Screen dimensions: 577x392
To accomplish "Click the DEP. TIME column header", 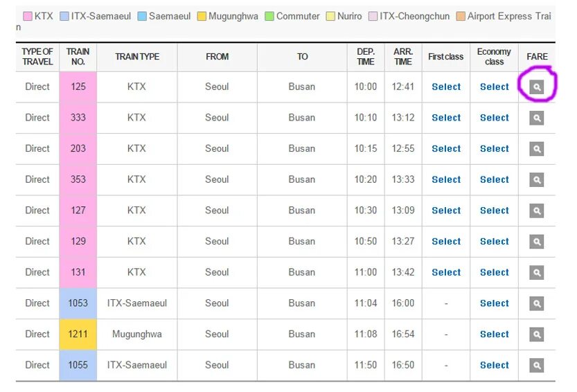I will coord(366,57).
